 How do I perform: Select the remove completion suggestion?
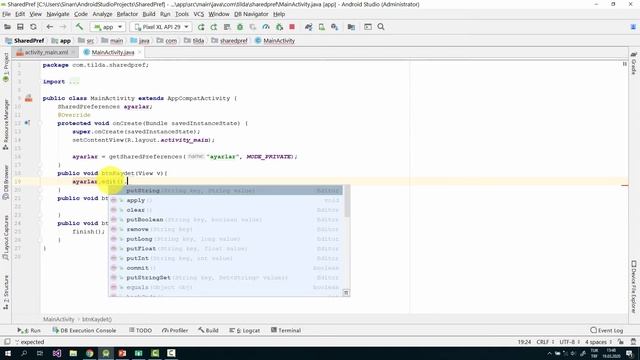(x=226, y=229)
